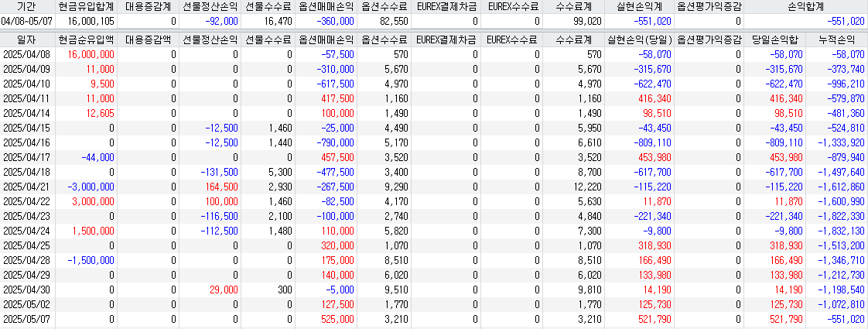
Task: Click the 누적손익 column header
Action: coord(836,40)
